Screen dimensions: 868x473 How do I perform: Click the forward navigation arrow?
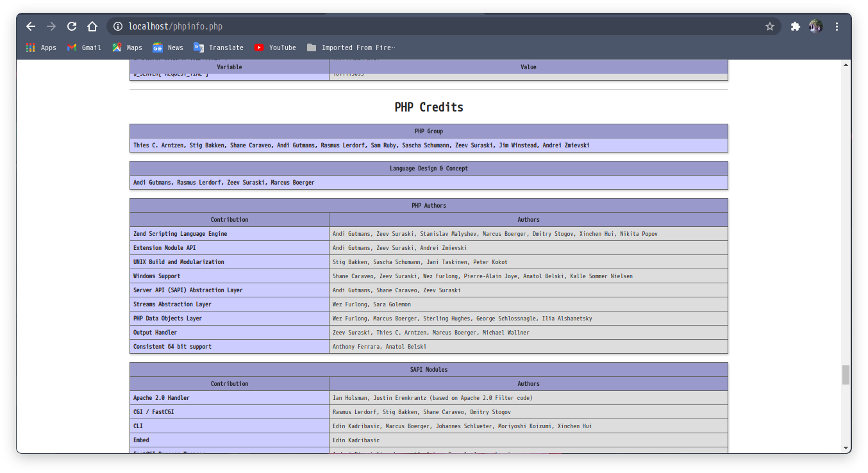(51, 26)
